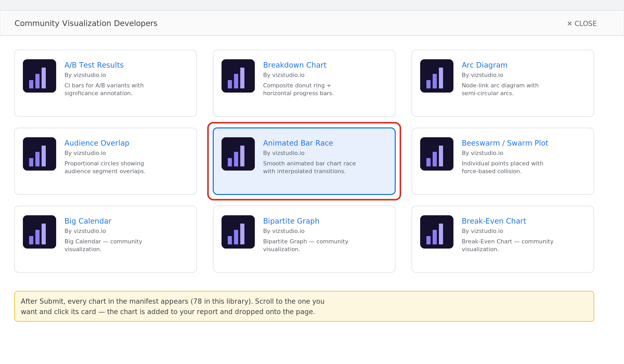Viewport: 624px width, 364px height.
Task: Click the Beeswarm / Swarm Plot icon
Action: click(437, 154)
